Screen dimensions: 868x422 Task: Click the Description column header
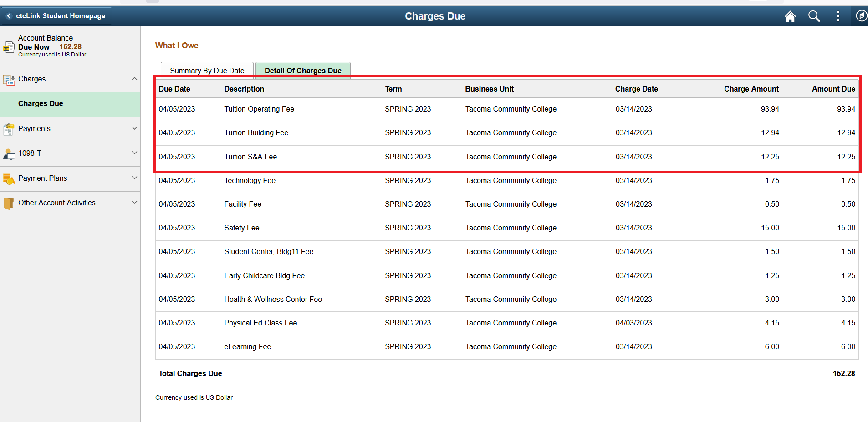pos(244,89)
